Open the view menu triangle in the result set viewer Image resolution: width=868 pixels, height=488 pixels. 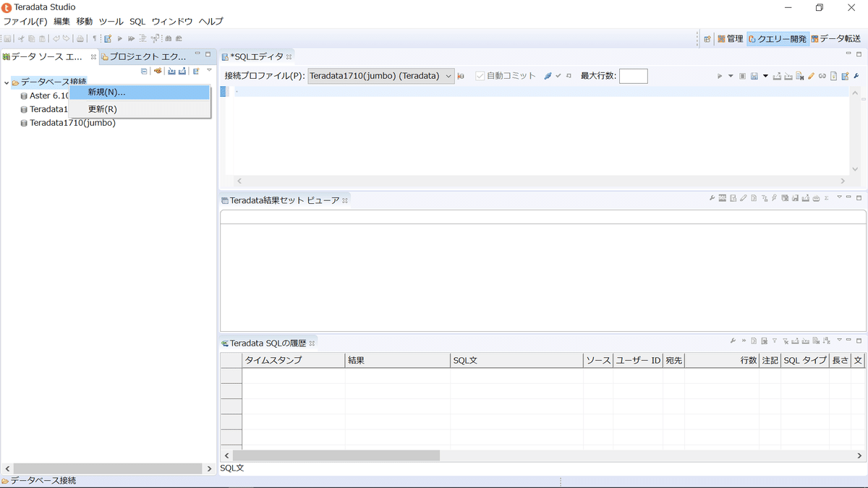click(839, 196)
